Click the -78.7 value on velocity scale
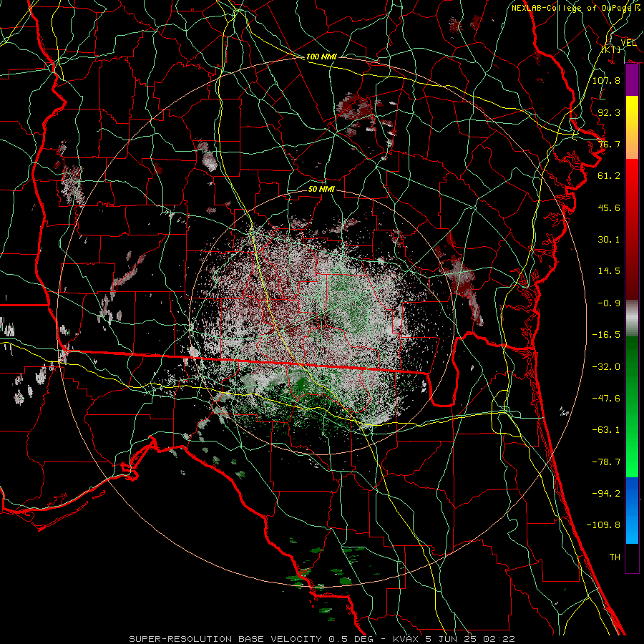 pos(606,462)
